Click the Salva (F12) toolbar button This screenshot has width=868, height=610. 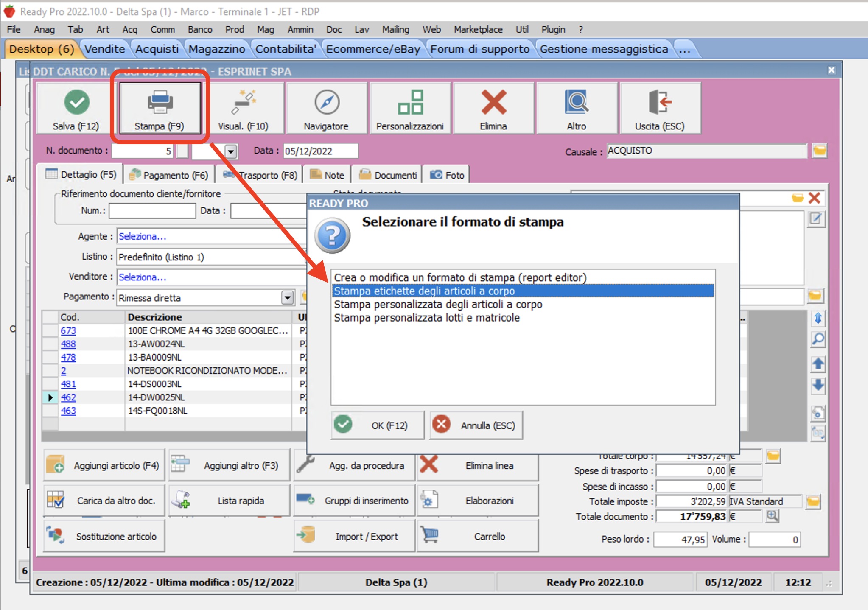[76, 109]
